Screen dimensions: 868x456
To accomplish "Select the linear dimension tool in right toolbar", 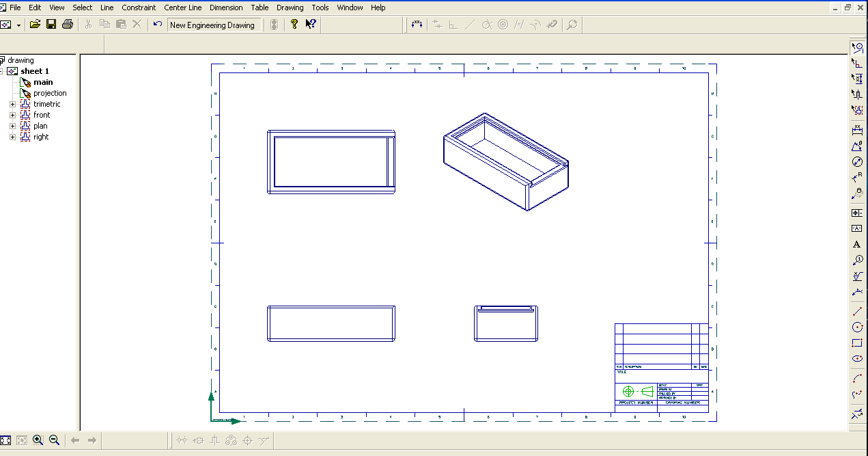I will pos(857,129).
